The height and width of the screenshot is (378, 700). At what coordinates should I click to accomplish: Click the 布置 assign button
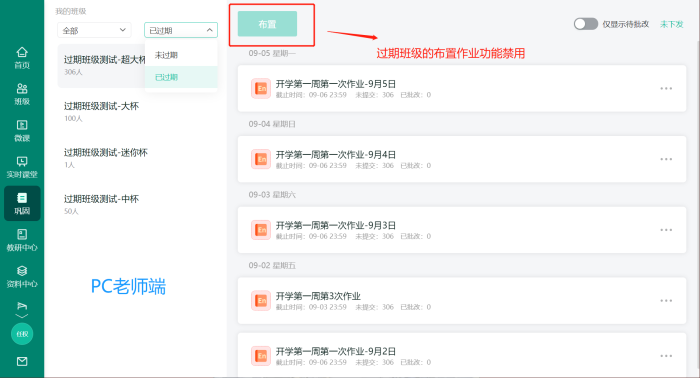pyautogui.click(x=267, y=24)
